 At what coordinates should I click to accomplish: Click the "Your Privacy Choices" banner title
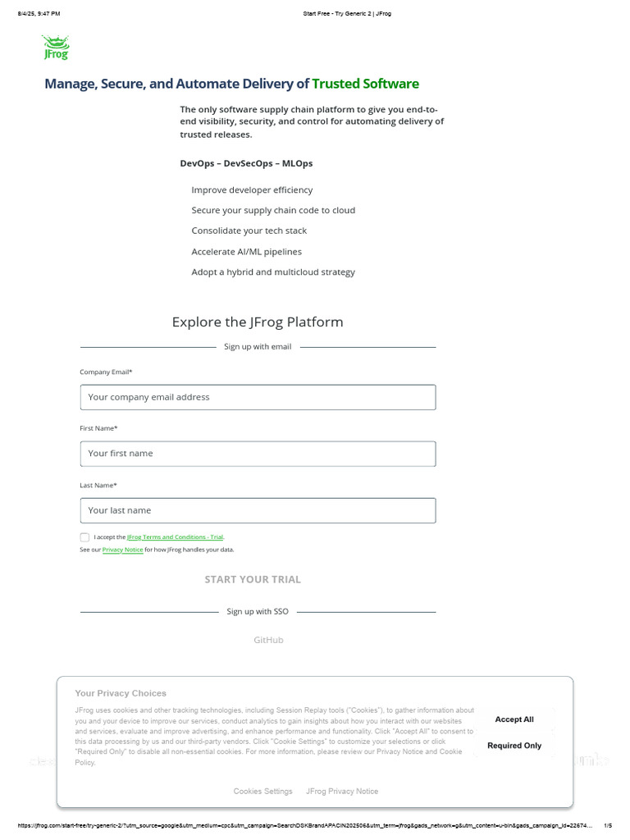(121, 693)
